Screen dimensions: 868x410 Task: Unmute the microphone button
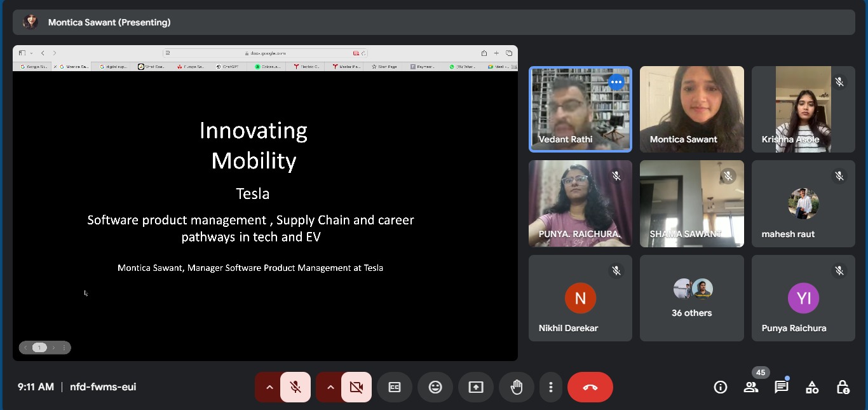(x=295, y=387)
